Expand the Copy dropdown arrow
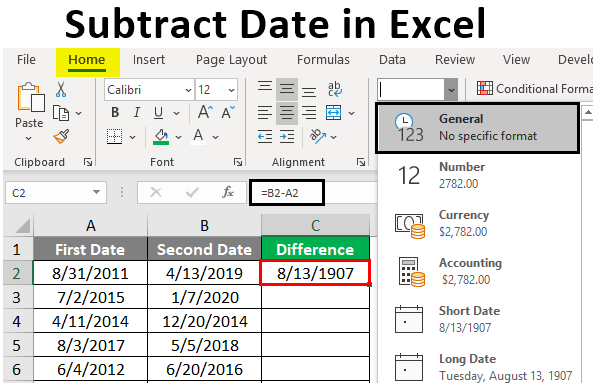This screenshot has height=383, width=593. [78, 113]
